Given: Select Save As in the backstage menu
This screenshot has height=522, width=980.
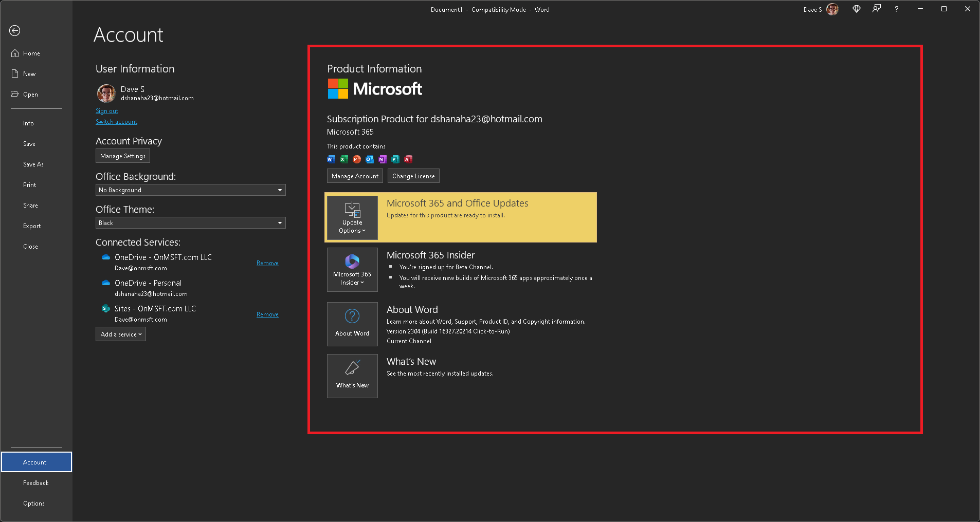Looking at the screenshot, I should pyautogui.click(x=33, y=164).
